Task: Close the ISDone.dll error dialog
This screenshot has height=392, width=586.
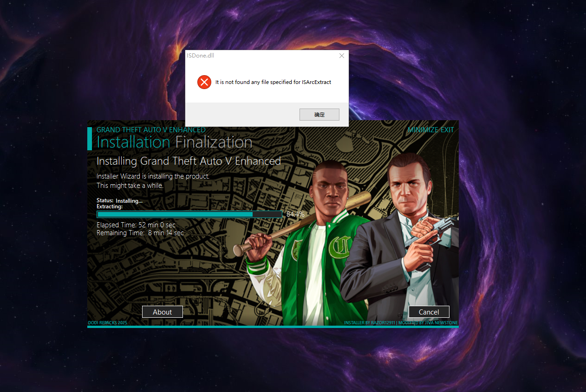Action: pos(341,56)
